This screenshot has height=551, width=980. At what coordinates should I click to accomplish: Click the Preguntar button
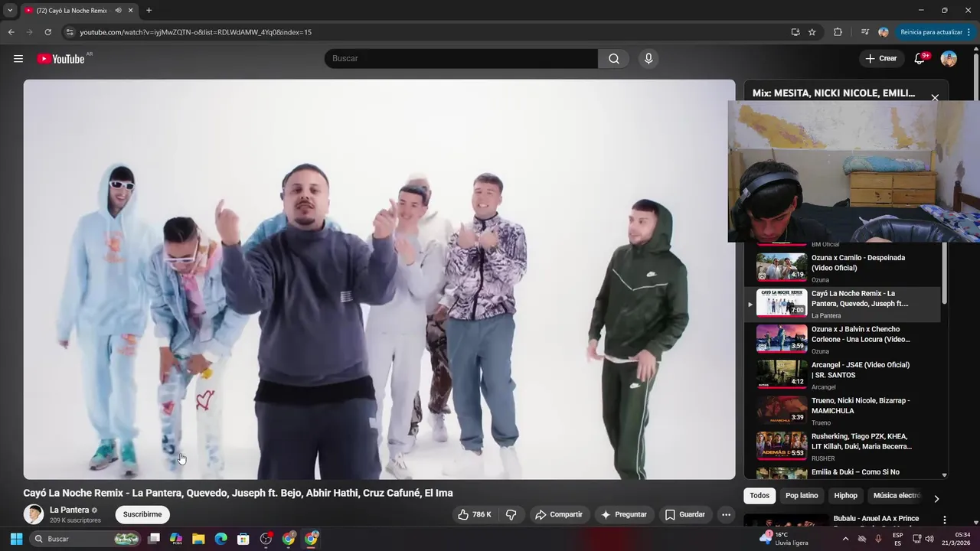point(624,514)
